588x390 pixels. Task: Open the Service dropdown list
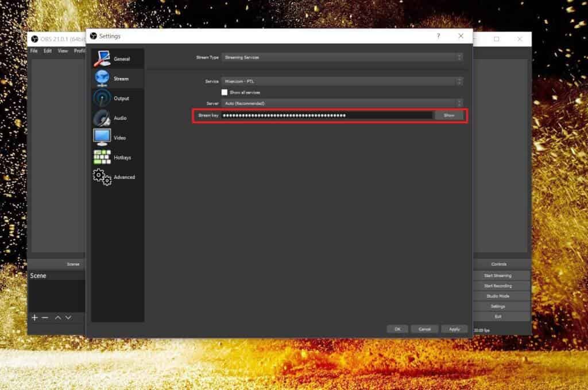tap(342, 81)
